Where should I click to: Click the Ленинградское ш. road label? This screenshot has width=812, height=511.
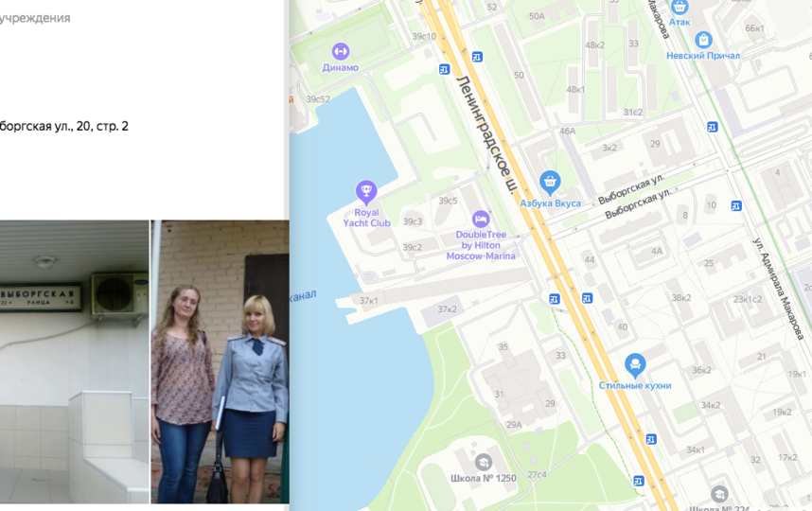click(x=485, y=135)
